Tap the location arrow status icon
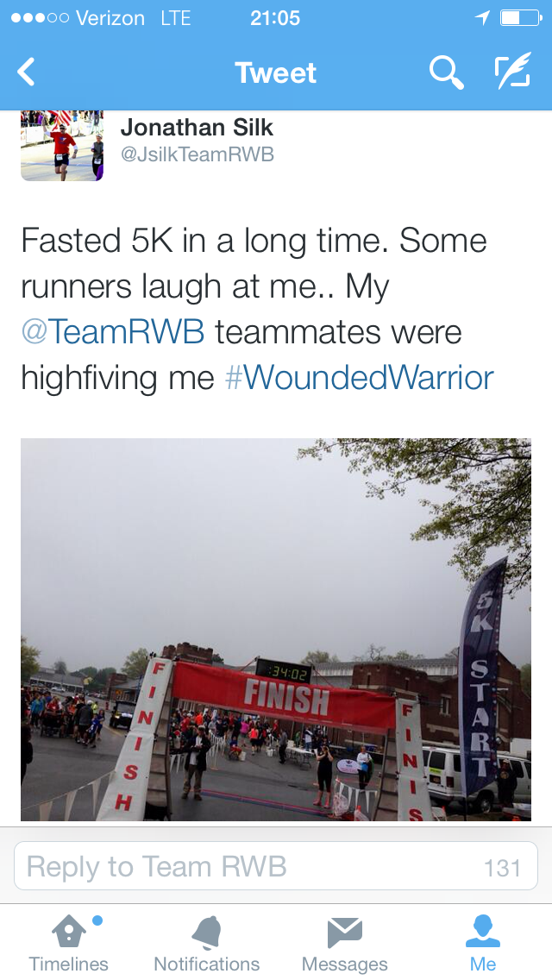Screen dimensions: 552x980 pyautogui.click(x=482, y=18)
